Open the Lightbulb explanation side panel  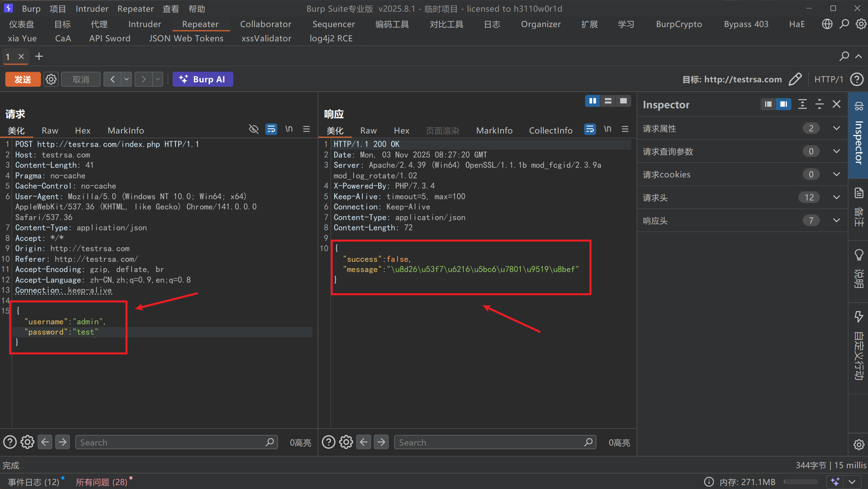click(859, 255)
